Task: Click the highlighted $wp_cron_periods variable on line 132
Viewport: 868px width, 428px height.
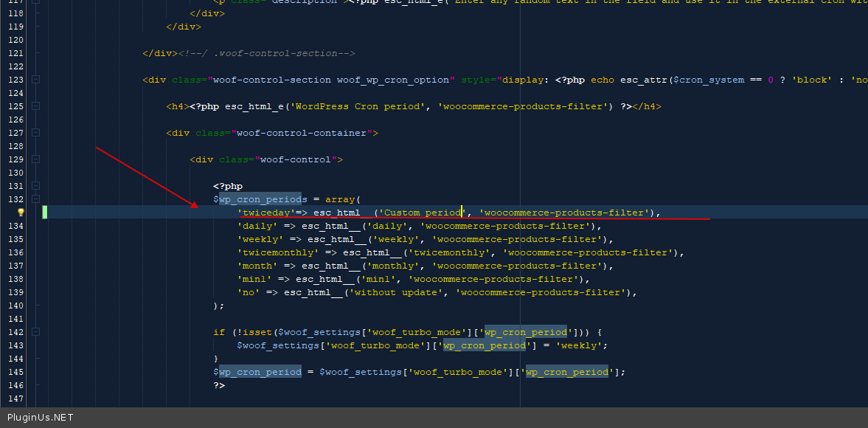Action: pos(260,199)
